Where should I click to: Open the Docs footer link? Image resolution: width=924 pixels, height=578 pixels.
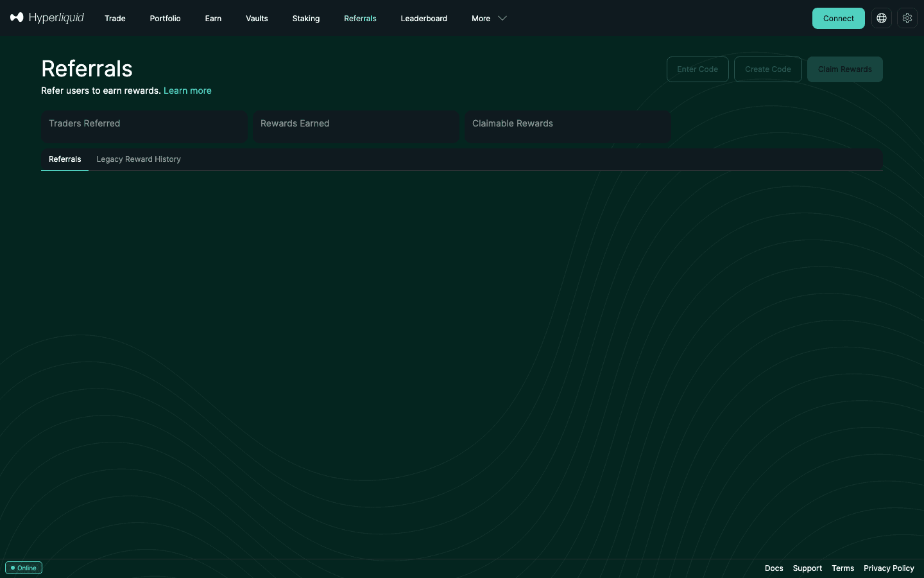[774, 568]
